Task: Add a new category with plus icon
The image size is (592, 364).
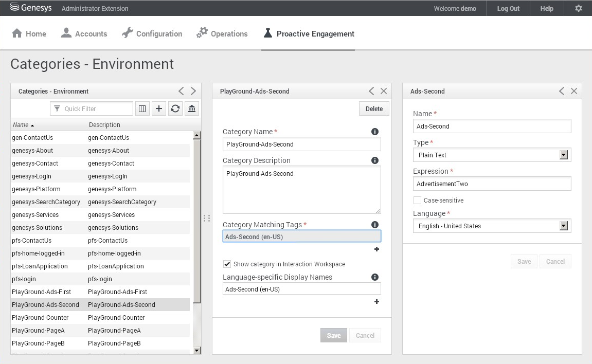Action: (159, 108)
